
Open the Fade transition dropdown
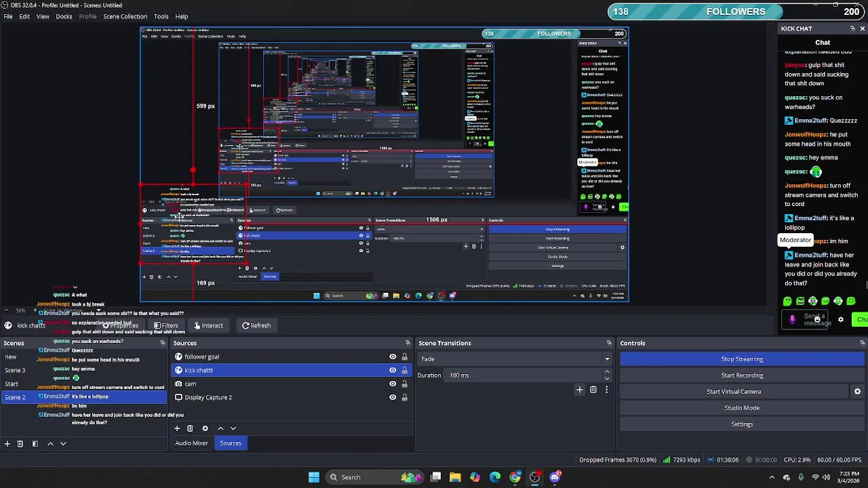coord(515,359)
